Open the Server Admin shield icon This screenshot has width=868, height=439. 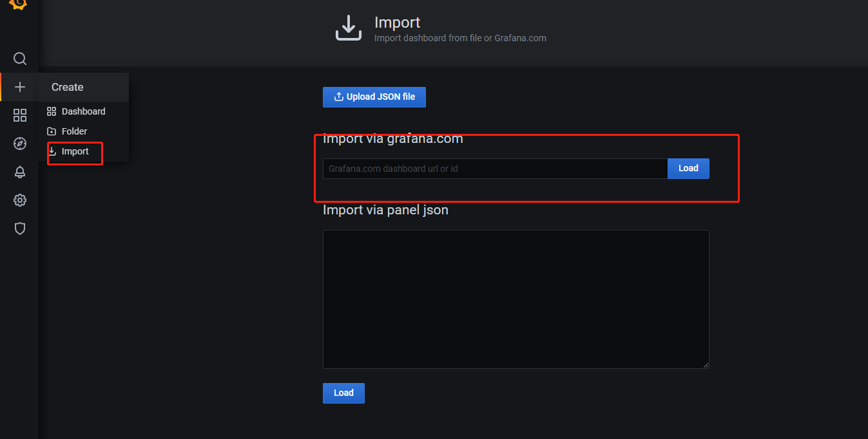click(x=20, y=229)
